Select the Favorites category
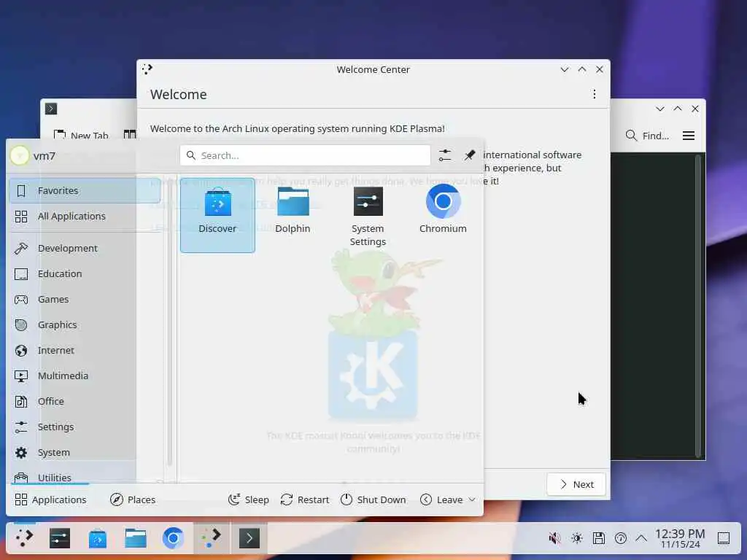 [85, 190]
